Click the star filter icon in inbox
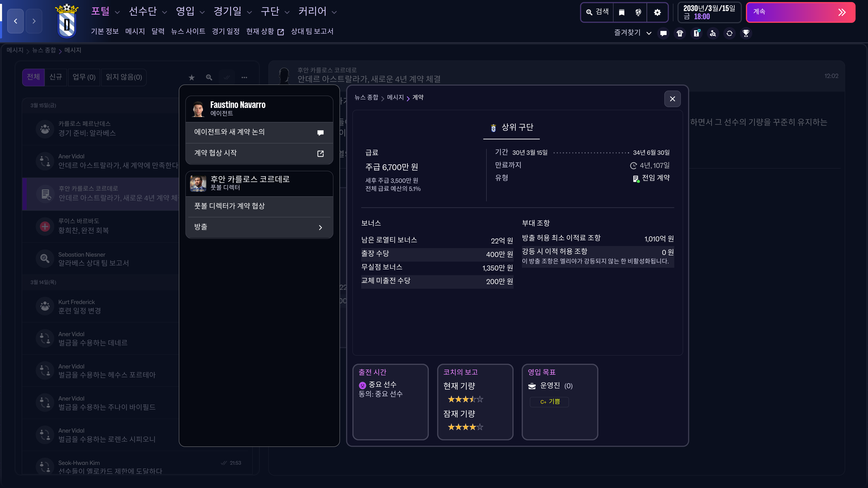This screenshot has height=488, width=868. click(x=192, y=77)
